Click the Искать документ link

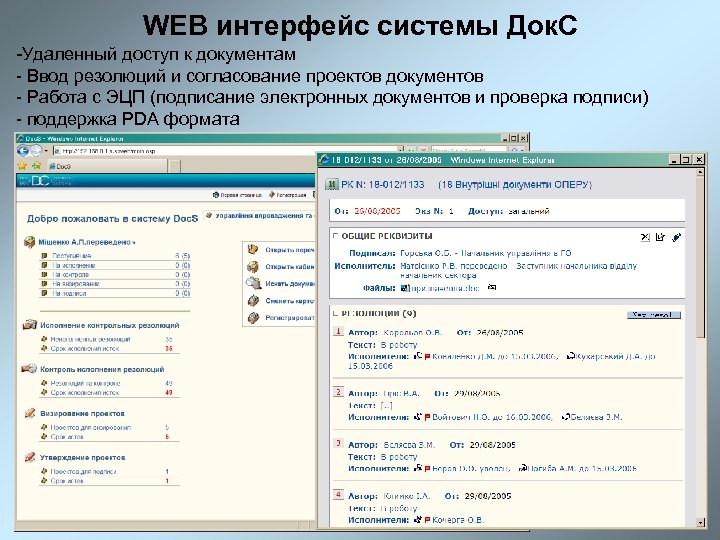(290, 284)
